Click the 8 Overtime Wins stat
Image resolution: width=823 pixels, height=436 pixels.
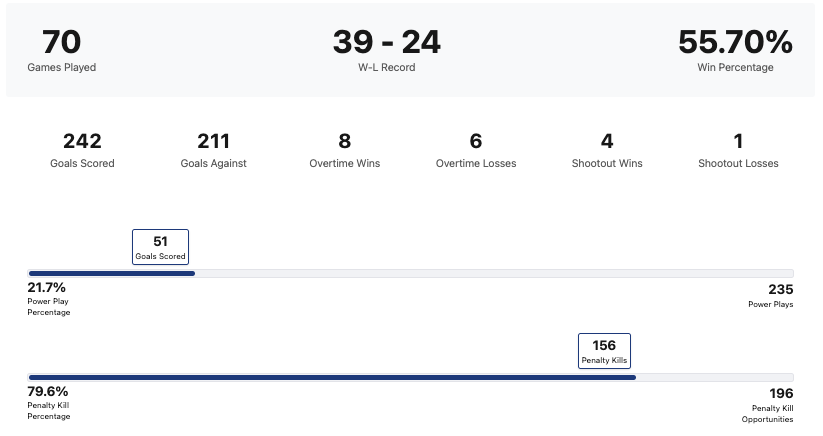coord(344,149)
